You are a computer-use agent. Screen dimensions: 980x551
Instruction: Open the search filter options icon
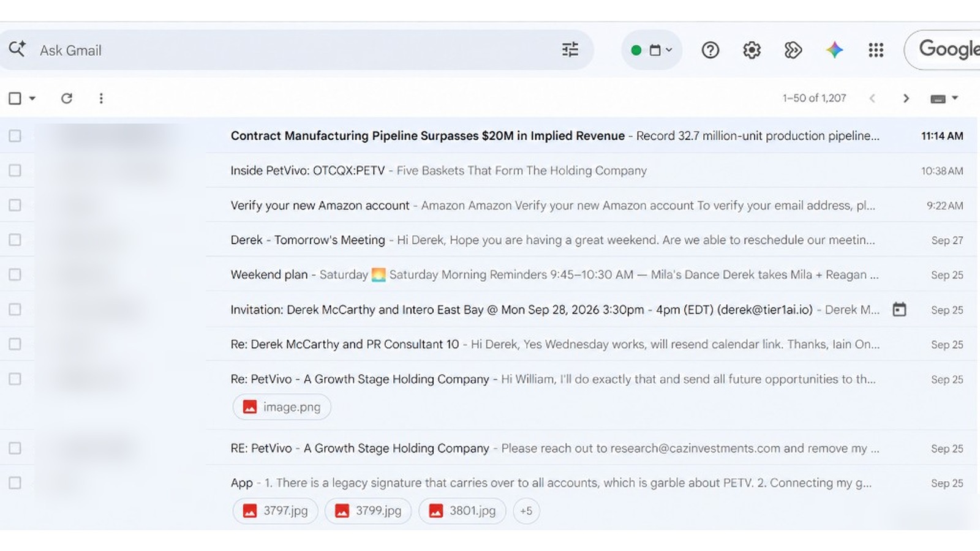(x=570, y=50)
